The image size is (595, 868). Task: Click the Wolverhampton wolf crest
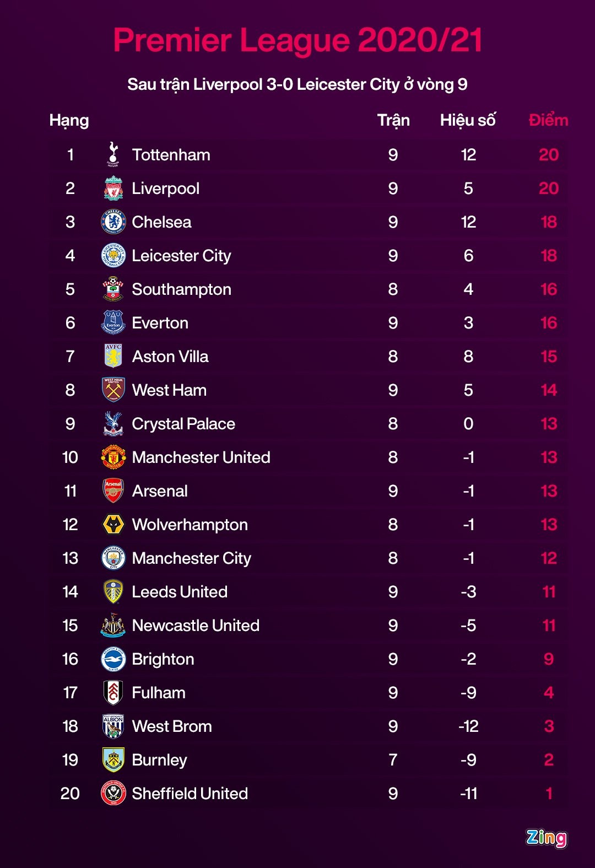pos(113,525)
